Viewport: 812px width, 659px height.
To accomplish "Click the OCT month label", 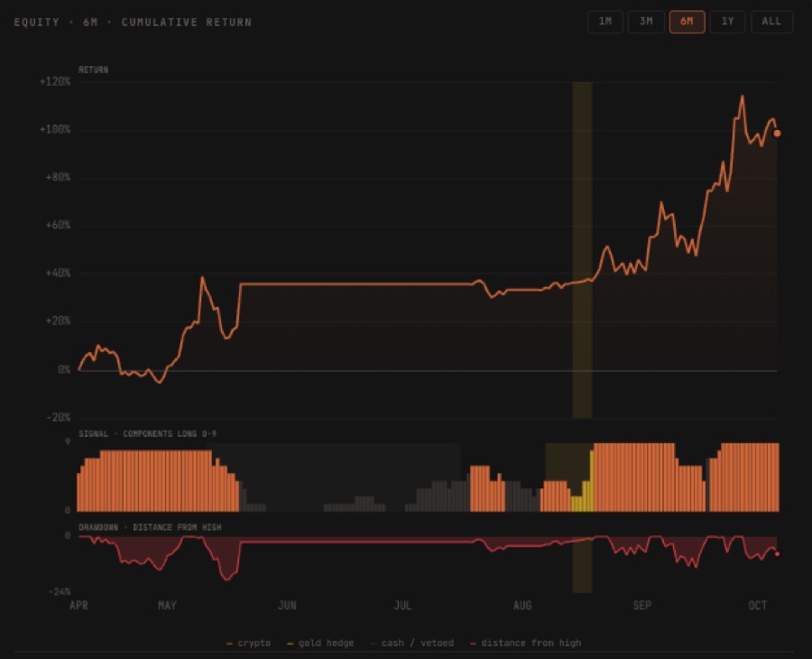I will (758, 606).
